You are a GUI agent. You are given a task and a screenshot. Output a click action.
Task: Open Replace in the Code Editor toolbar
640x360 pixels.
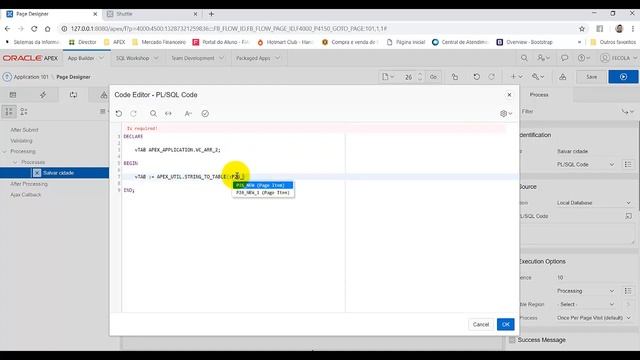coord(168,113)
